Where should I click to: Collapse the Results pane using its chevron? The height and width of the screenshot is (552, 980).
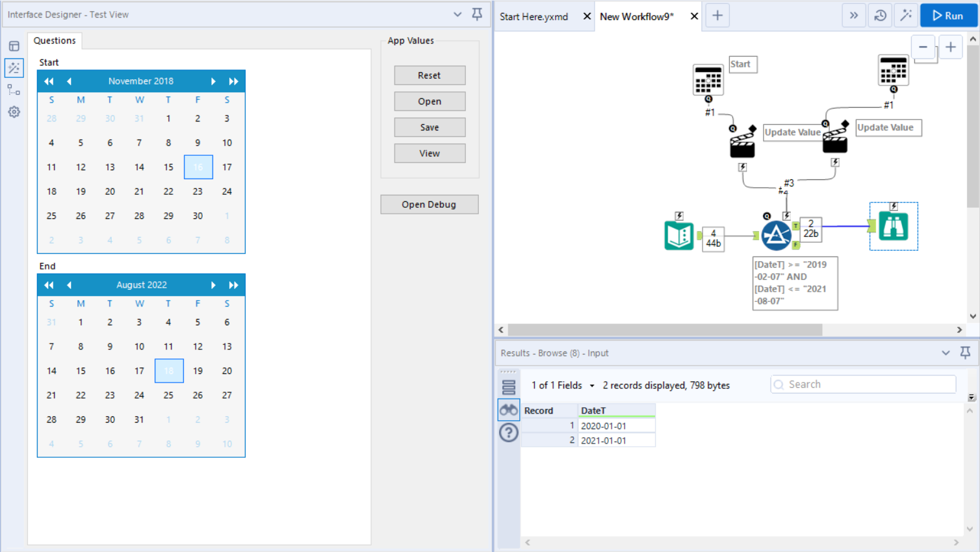tap(946, 353)
